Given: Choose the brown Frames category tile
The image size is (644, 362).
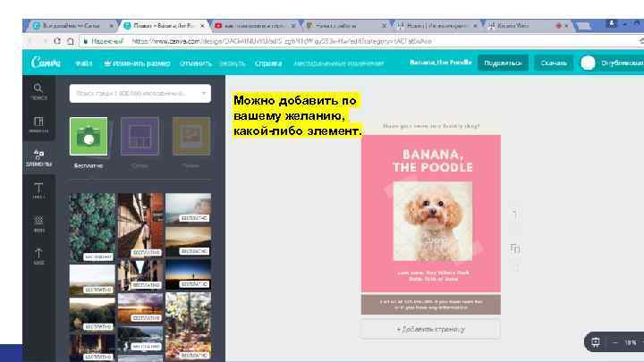Looking at the screenshot, I should [x=191, y=136].
